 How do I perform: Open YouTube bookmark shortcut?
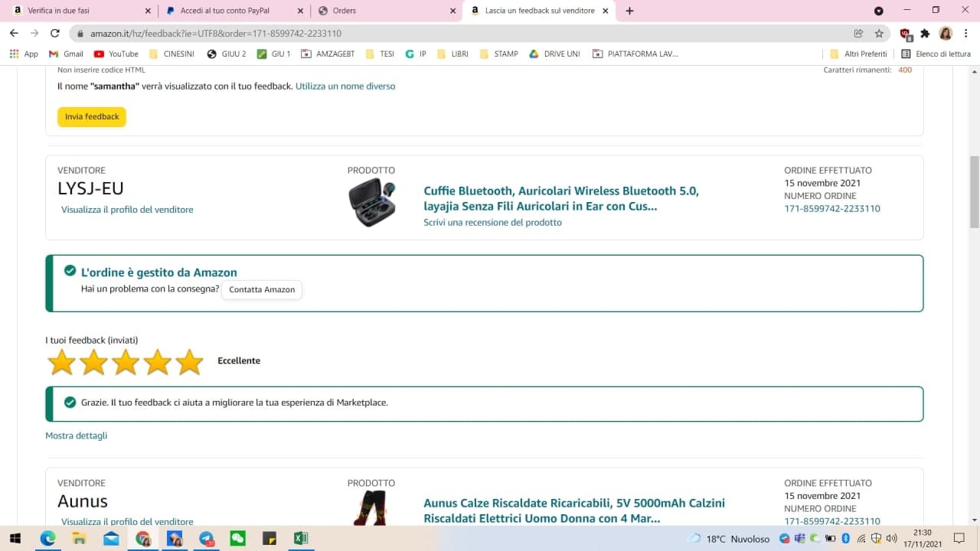point(116,54)
